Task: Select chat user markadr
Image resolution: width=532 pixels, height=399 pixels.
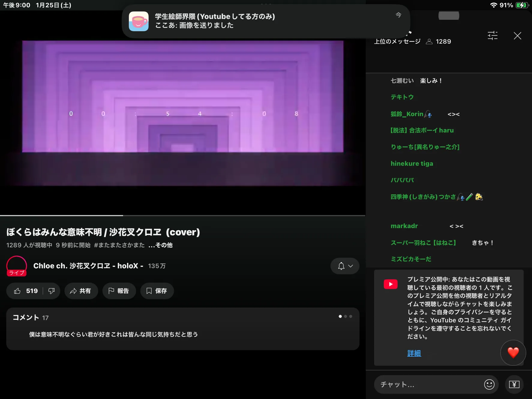Action: (404, 226)
